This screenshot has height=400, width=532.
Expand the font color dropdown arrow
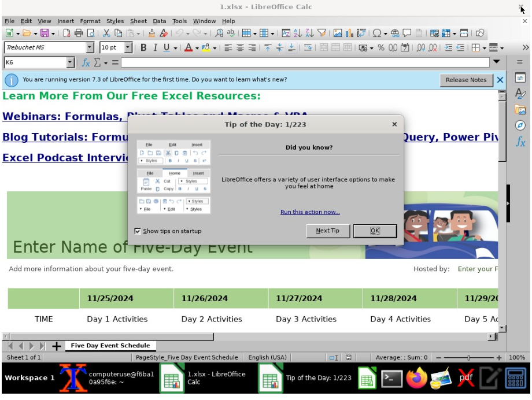[197, 48]
